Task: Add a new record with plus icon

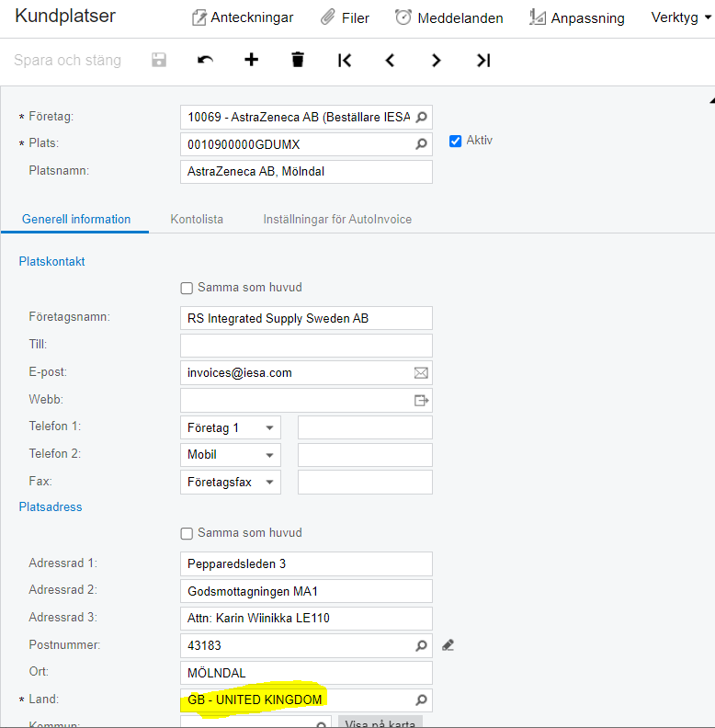Action: click(251, 60)
